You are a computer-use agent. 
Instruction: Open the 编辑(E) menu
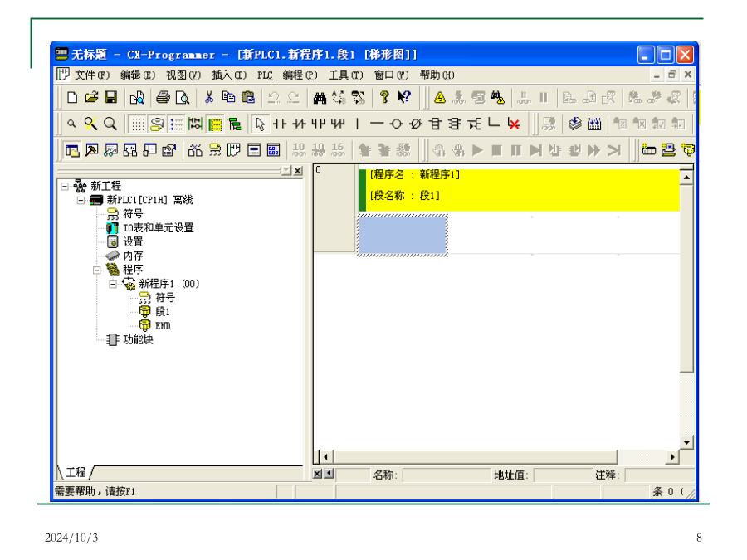[x=138, y=75]
